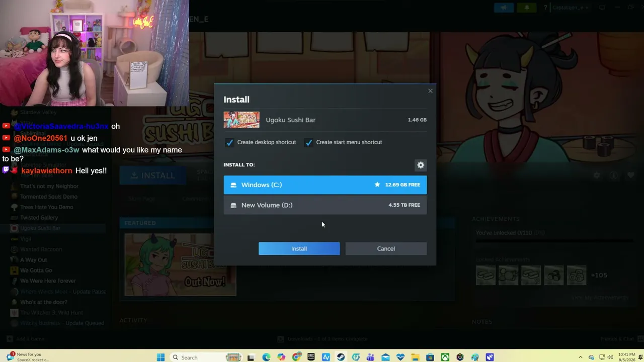Select Who's at the door? in the library

coord(43,302)
